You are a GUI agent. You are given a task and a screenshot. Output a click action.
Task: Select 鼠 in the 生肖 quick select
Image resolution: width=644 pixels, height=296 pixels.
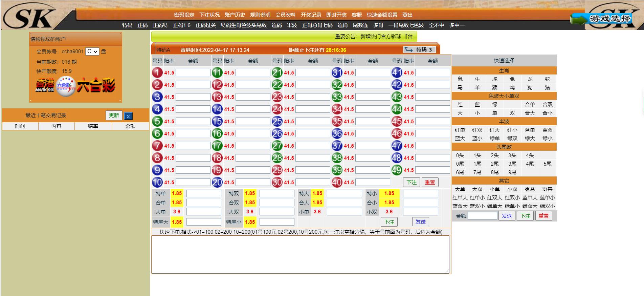(x=460, y=79)
